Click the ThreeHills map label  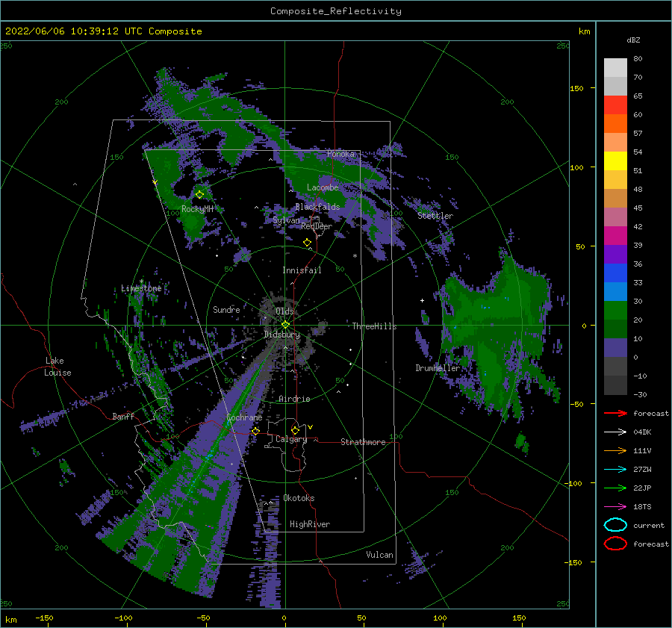(x=374, y=326)
